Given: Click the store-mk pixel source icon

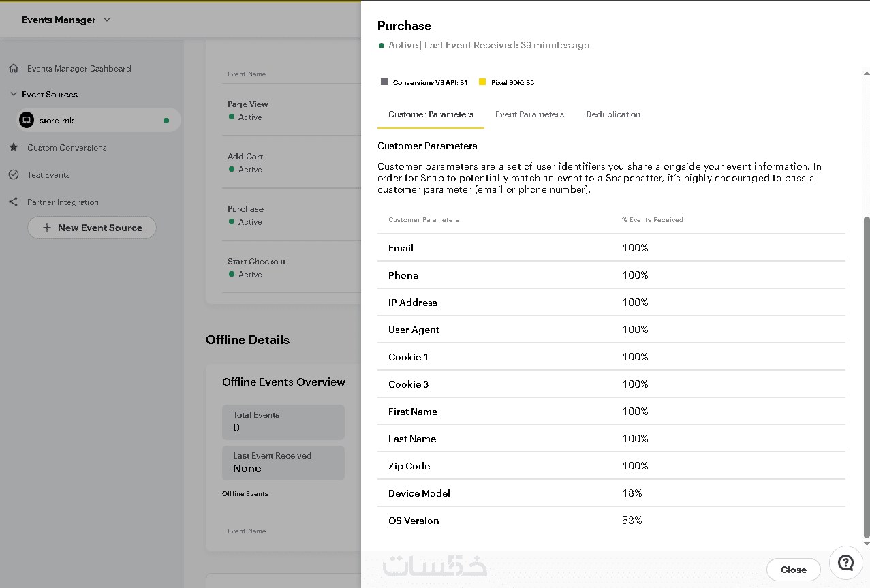Looking at the screenshot, I should pos(27,121).
